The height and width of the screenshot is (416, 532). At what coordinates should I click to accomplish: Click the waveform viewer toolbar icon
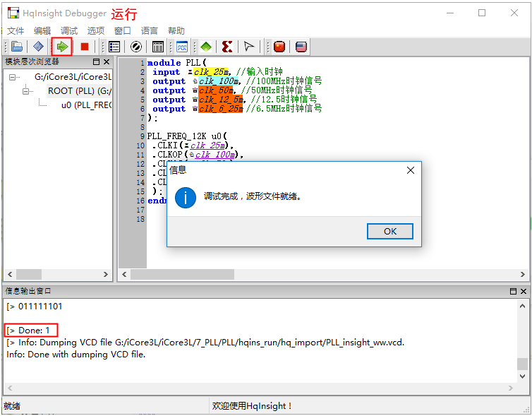coord(181,47)
